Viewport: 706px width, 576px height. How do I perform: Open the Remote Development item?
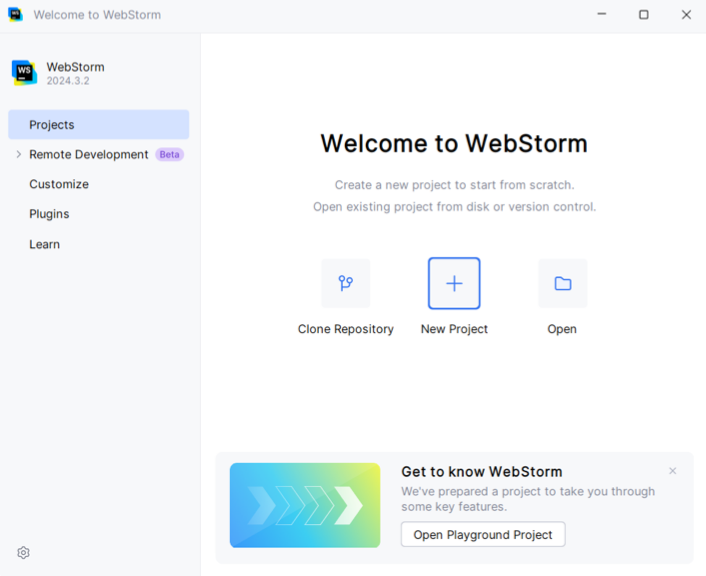click(x=89, y=154)
